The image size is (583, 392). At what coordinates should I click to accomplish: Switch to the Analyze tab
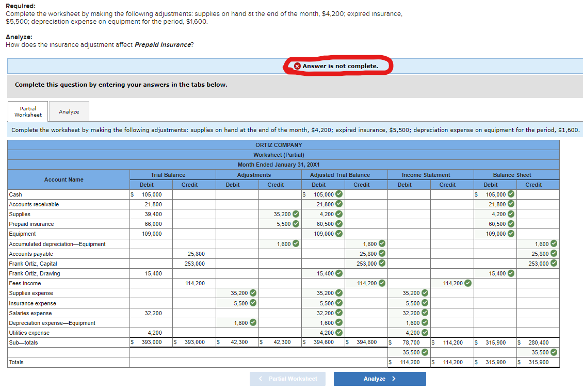click(69, 111)
